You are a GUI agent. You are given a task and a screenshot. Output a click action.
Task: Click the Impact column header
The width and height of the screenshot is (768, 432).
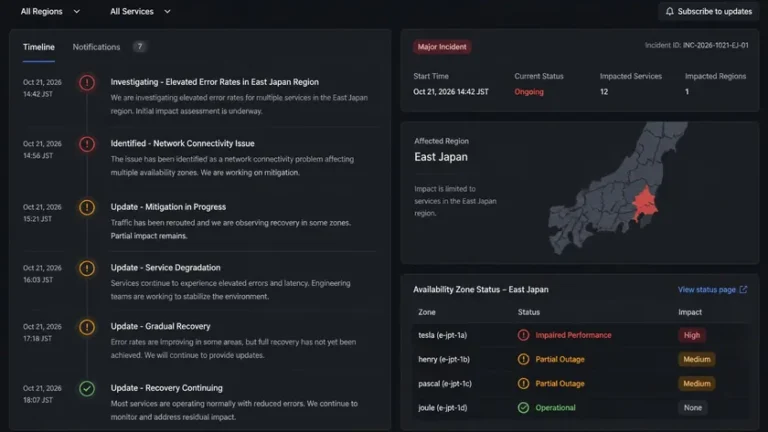coord(690,312)
